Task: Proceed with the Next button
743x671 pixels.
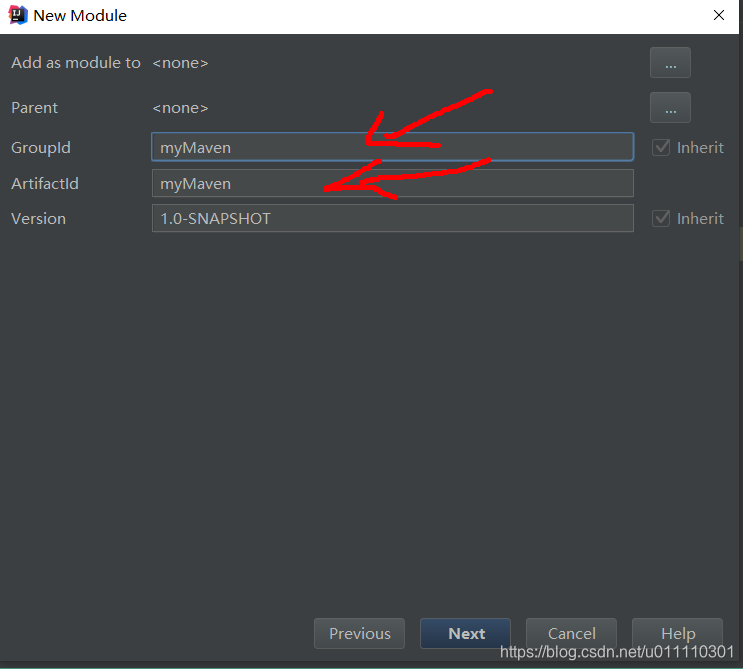Action: [465, 633]
